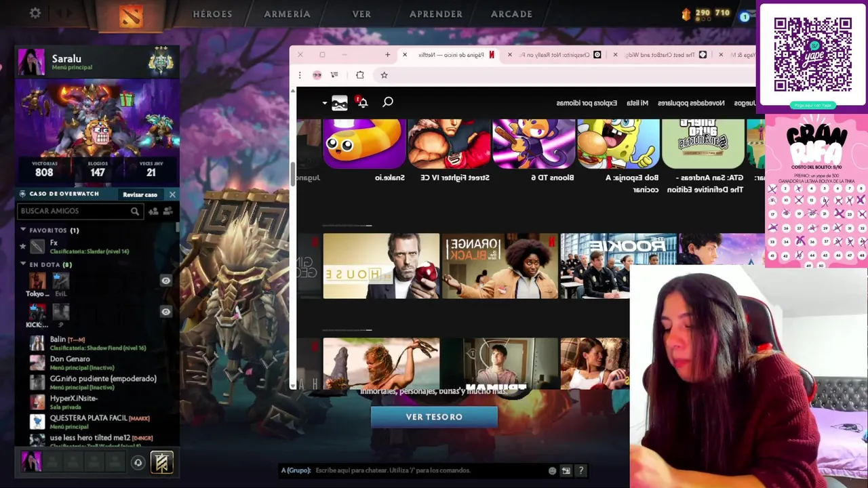This screenshot has width=868, height=488.
Task: Open new tab in browser window
Action: click(x=387, y=55)
